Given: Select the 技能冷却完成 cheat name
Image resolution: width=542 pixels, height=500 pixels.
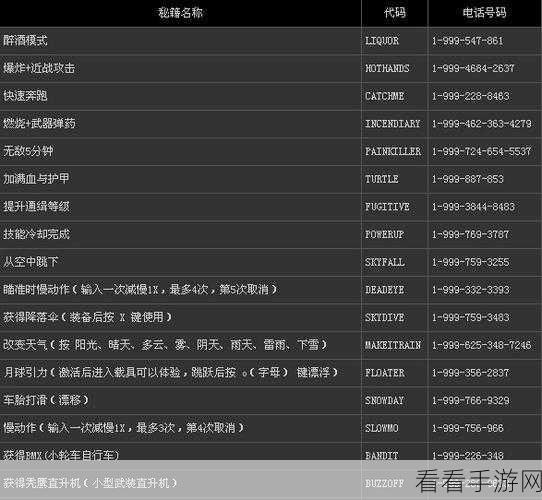Looking at the screenshot, I should click(36, 234).
